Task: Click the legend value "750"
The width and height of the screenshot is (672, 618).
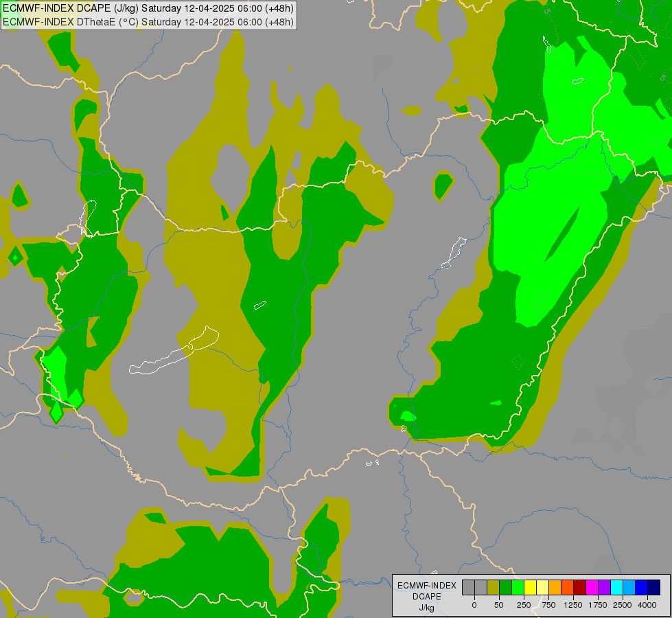Action: click(548, 605)
